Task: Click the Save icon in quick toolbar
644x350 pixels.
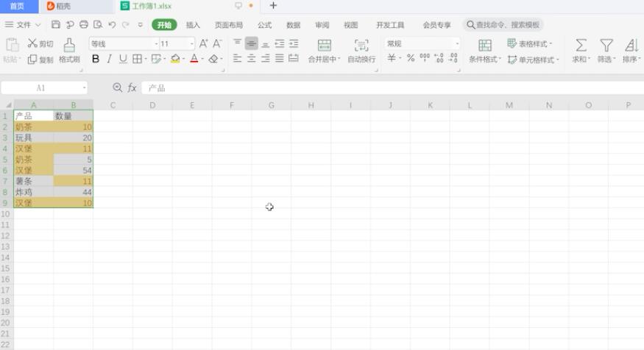Action: point(56,24)
